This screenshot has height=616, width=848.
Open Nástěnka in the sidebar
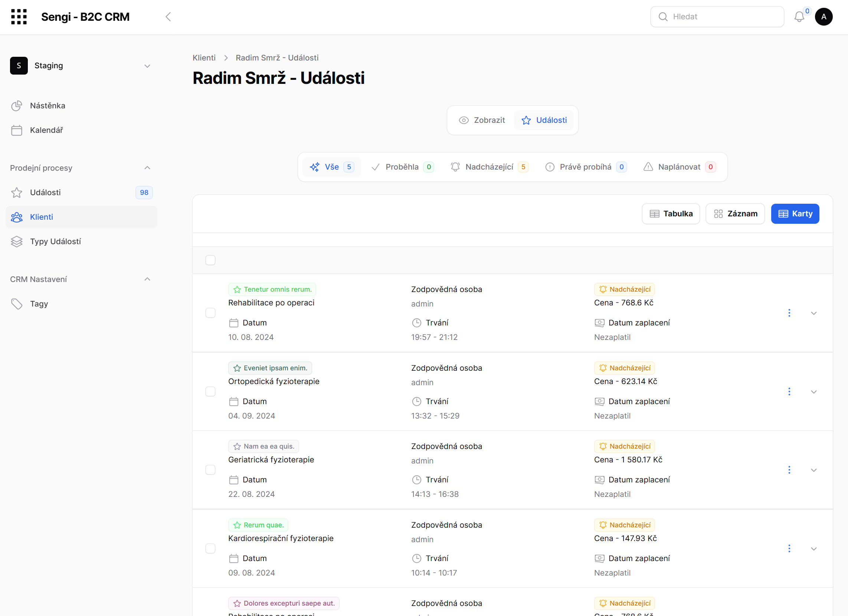pos(82,106)
